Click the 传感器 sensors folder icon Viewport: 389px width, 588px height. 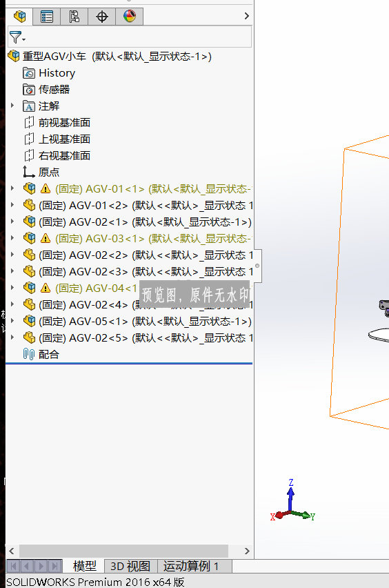point(29,89)
